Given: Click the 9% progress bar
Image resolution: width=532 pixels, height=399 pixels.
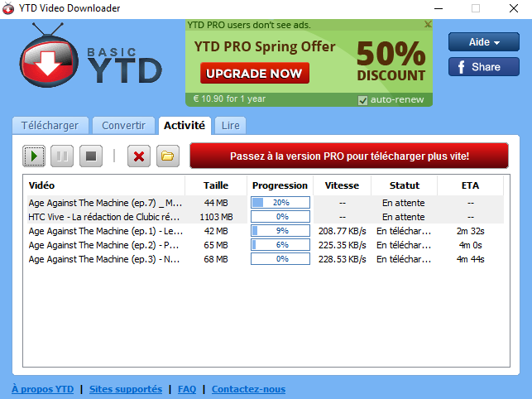Looking at the screenshot, I should [x=280, y=231].
